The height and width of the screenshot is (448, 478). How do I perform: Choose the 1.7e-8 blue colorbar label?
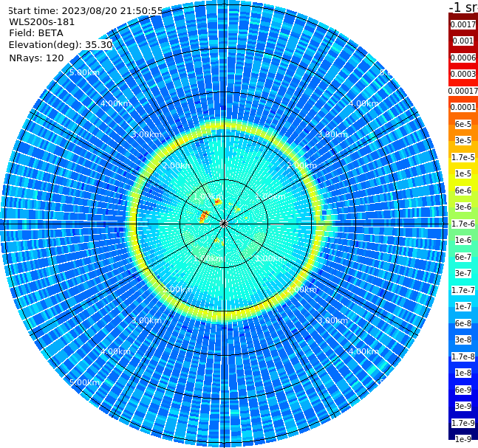pos(463,356)
